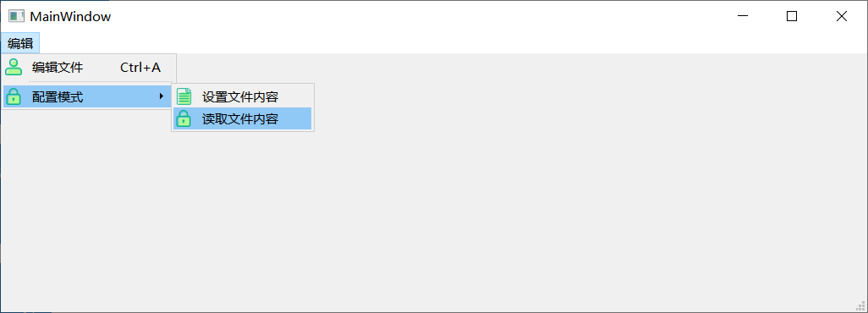Click empty title bar space beside MainWindow
Viewport: 868px width, 313px height.
(x=415, y=16)
